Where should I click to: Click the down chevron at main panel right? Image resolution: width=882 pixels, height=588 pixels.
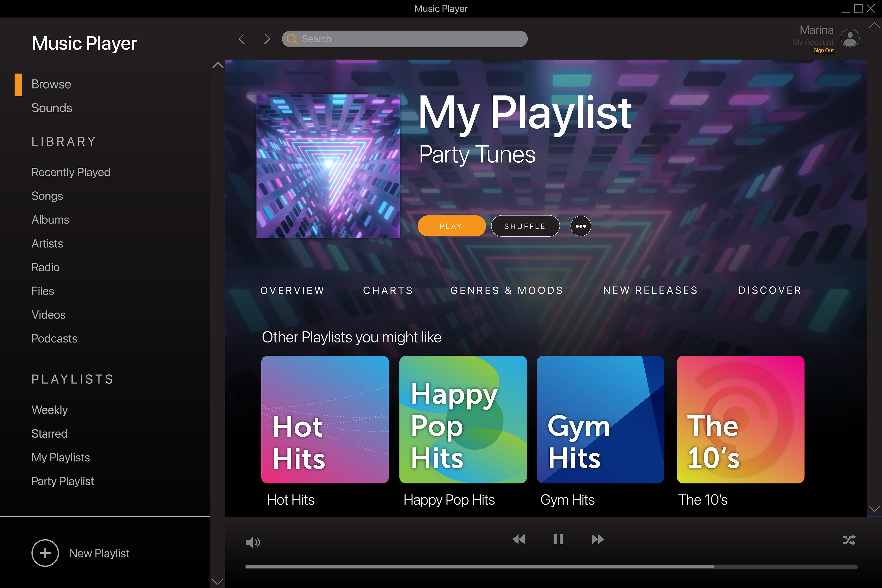[874, 509]
